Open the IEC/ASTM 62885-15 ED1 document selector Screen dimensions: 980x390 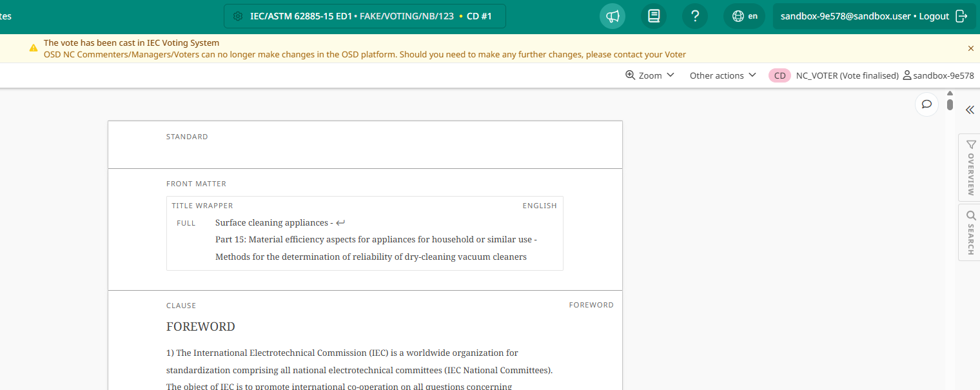[365, 16]
